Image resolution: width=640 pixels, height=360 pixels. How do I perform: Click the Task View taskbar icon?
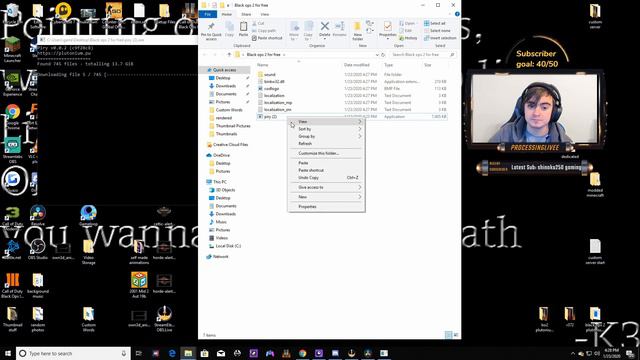point(139,353)
